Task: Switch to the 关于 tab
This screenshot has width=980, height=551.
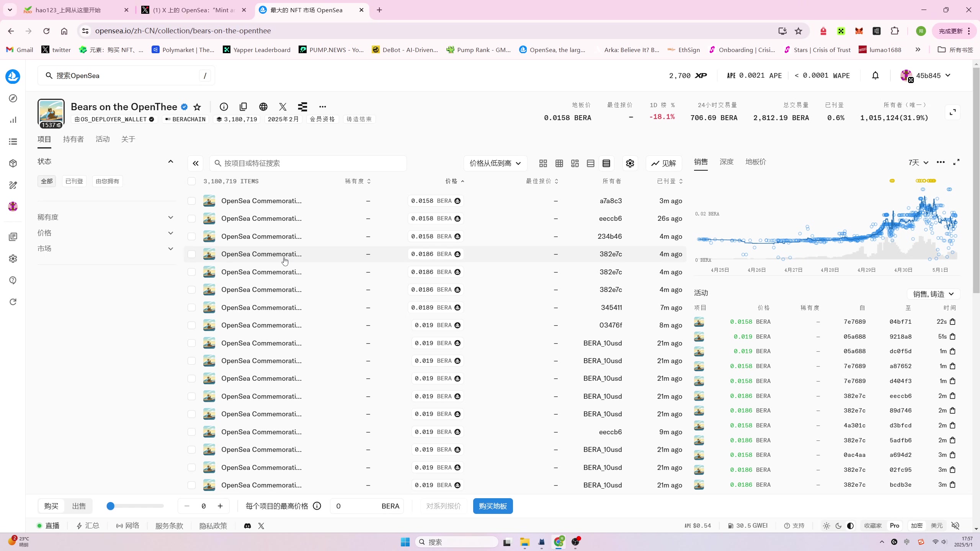Action: (128, 139)
